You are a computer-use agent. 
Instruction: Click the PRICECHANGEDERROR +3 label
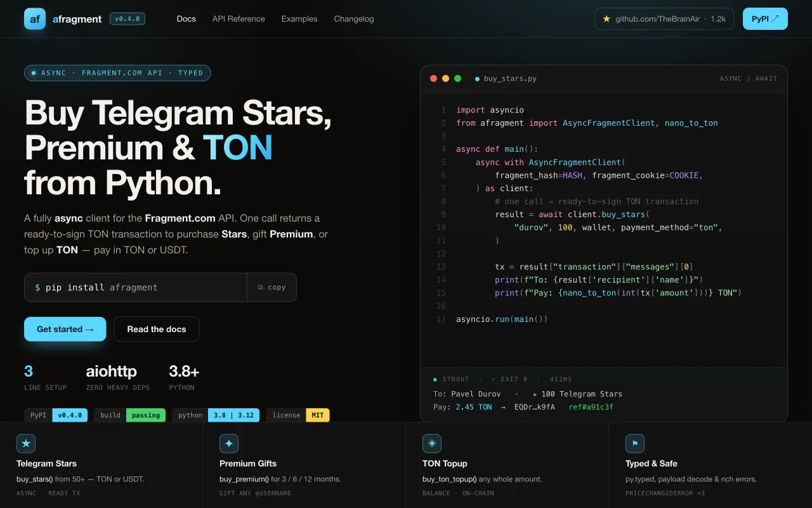[x=665, y=493]
